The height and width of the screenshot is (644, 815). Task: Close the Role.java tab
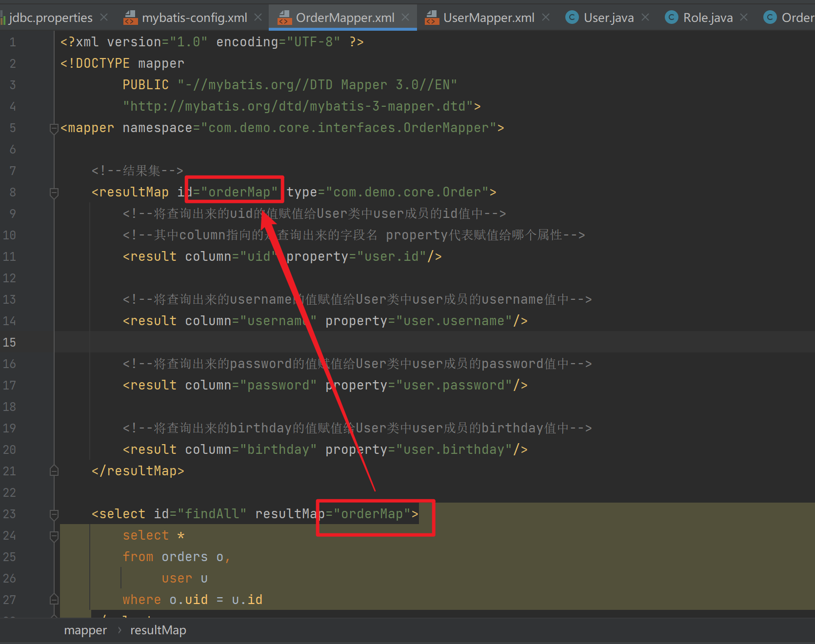point(744,18)
